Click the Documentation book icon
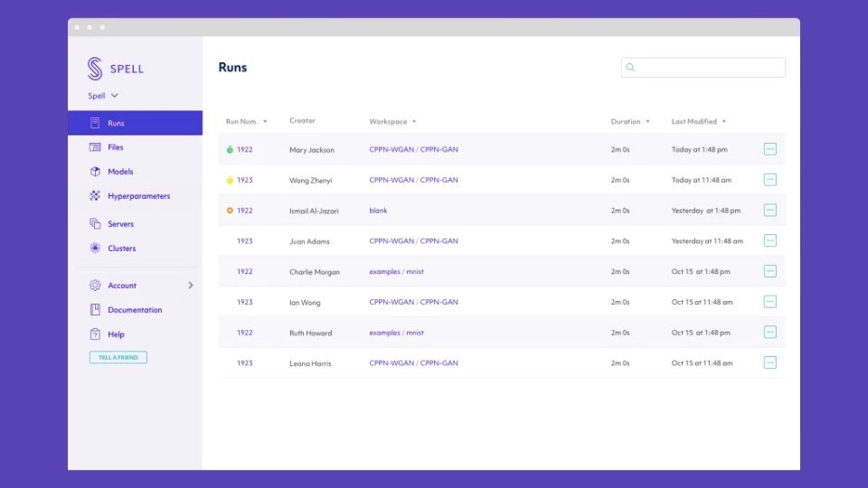This screenshot has width=868, height=488. tap(95, 310)
